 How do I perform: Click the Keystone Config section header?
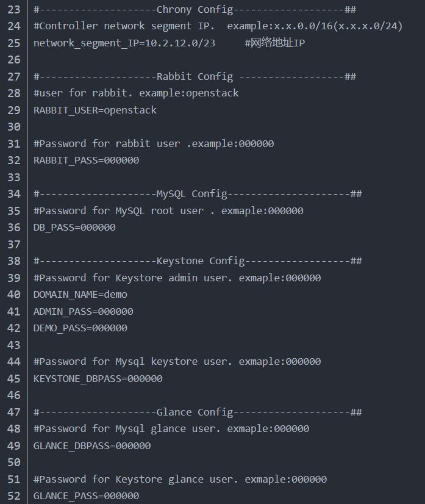point(198,261)
